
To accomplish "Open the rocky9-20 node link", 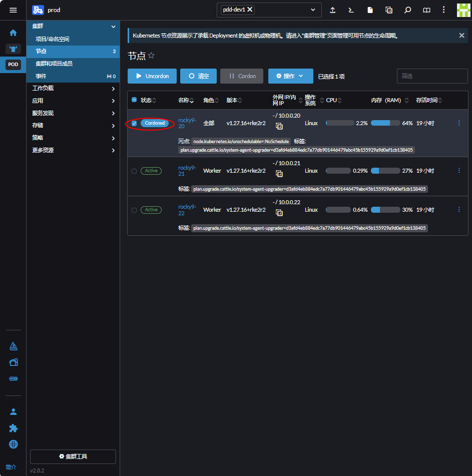I will tap(187, 123).
